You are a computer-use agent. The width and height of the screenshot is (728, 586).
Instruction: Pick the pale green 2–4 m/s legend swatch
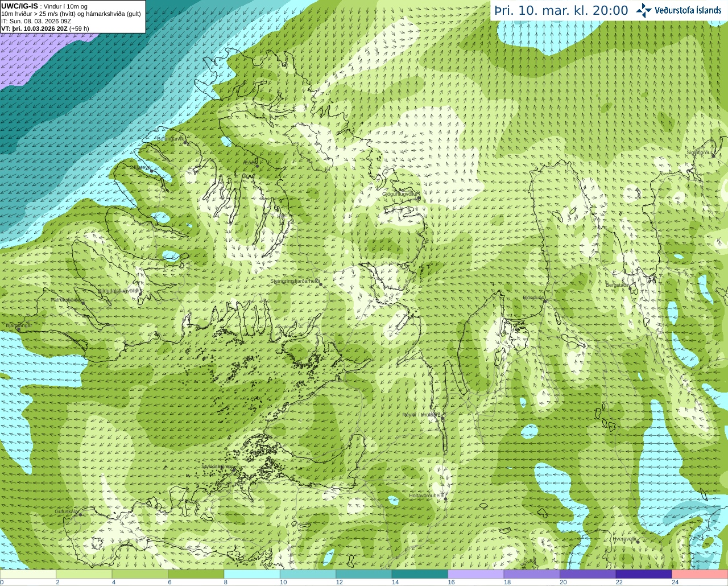click(x=84, y=574)
